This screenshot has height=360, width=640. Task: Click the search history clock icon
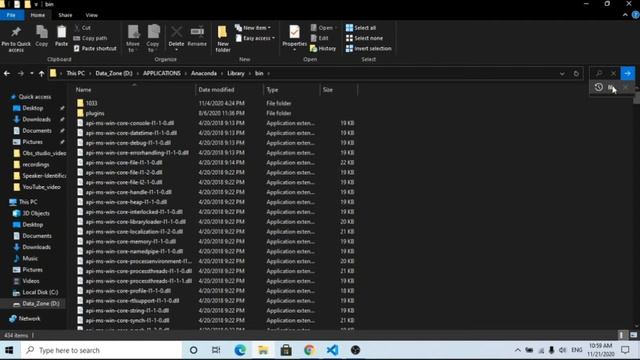point(598,87)
